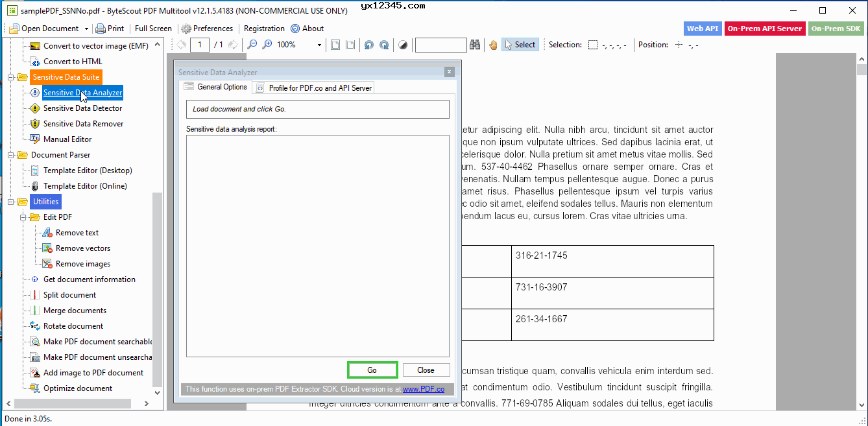
Task: Click the search text input field
Action: point(440,45)
